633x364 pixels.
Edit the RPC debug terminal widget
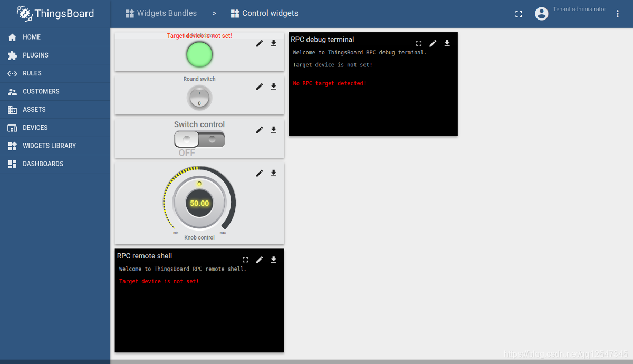(433, 43)
